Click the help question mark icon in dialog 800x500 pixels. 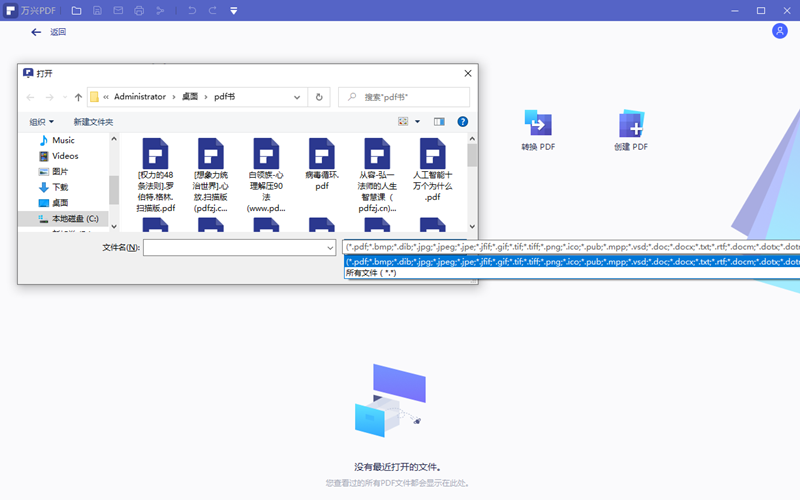[463, 122]
